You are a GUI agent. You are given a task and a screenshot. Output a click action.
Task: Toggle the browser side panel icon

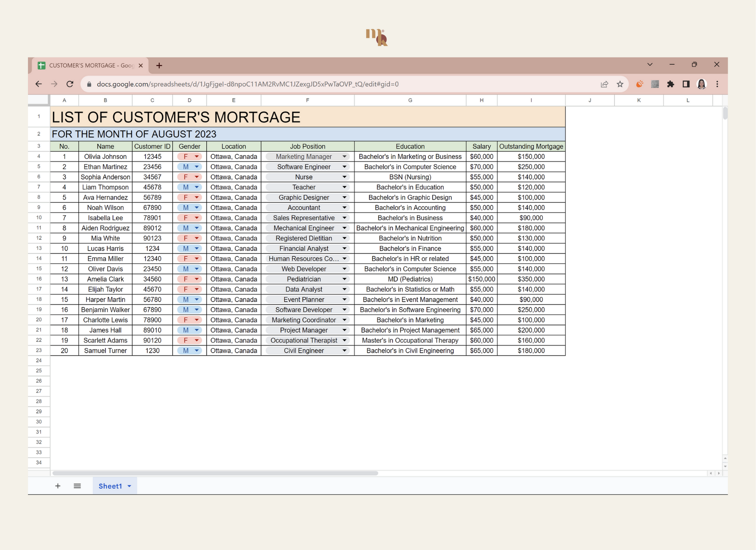(x=686, y=84)
